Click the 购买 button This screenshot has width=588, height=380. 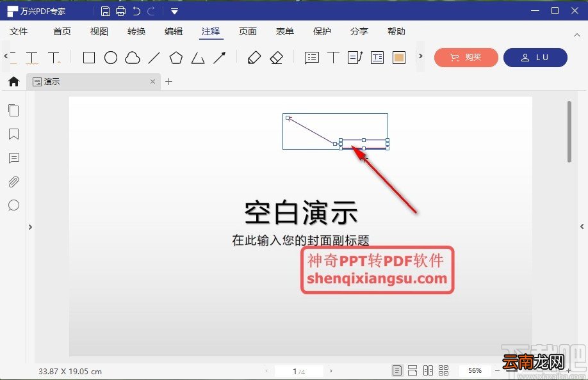(466, 58)
